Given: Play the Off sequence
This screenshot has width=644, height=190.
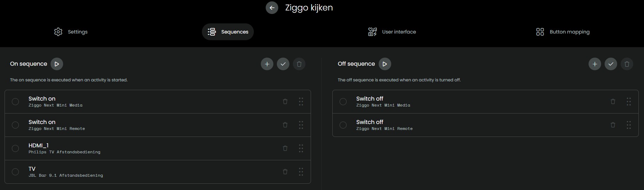Looking at the screenshot, I should 385,64.
